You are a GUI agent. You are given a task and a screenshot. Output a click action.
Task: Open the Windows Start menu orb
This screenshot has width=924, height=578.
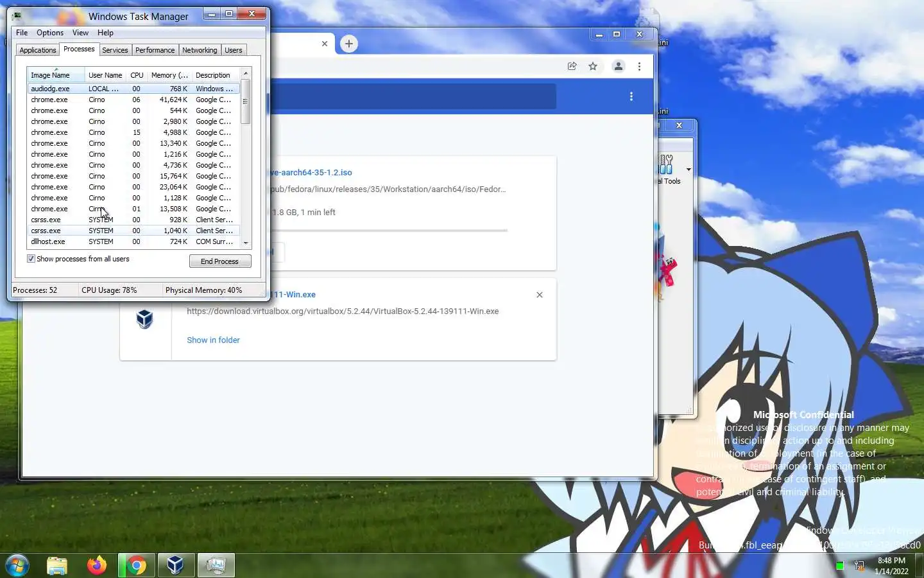[17, 566]
